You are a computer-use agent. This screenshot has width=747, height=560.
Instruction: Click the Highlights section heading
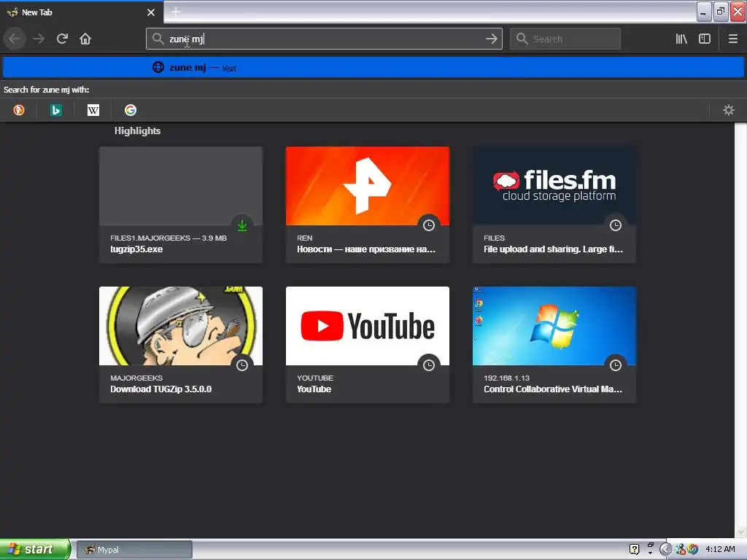(x=137, y=131)
